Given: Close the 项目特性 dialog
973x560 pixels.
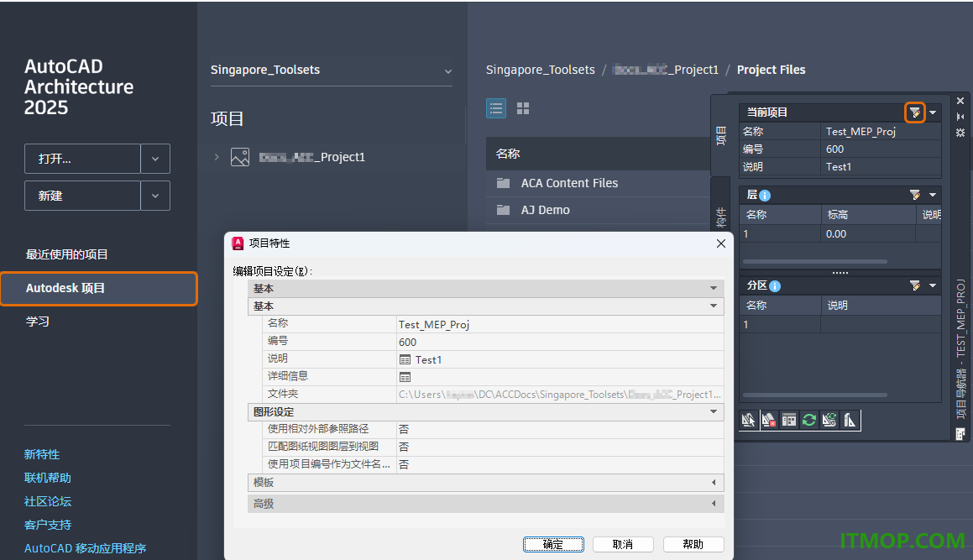Looking at the screenshot, I should pos(721,243).
